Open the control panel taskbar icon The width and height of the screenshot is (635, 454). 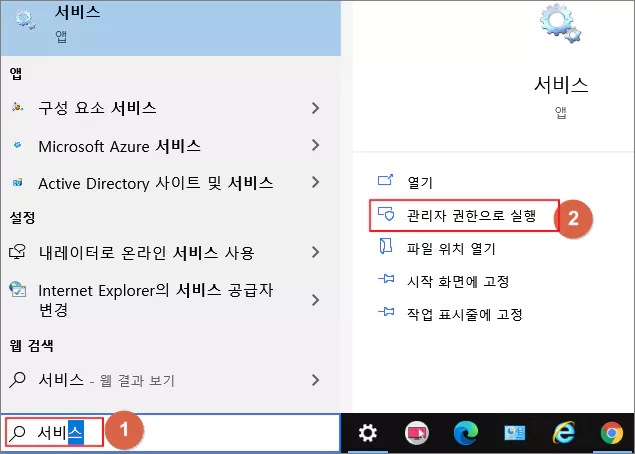click(x=515, y=433)
